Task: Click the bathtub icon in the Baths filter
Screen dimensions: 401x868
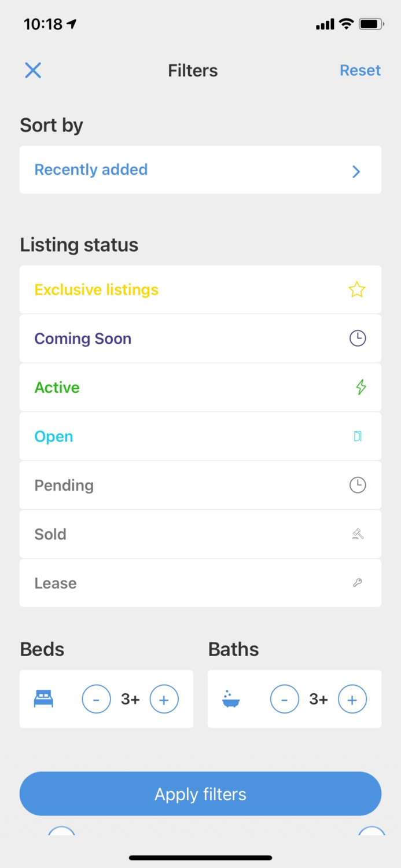Action: coord(231,698)
